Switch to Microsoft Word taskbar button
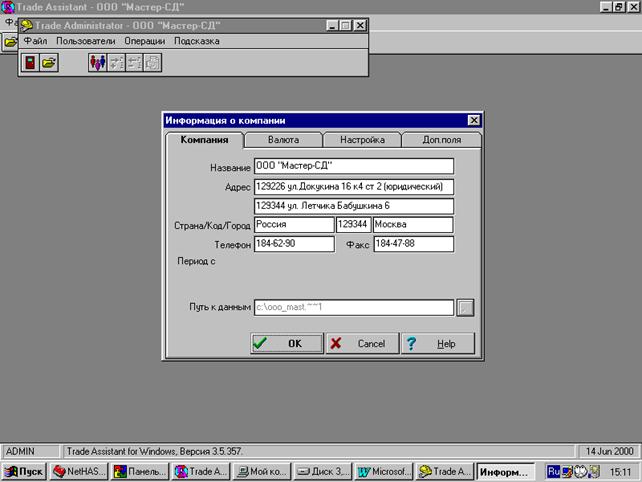The width and height of the screenshot is (642, 482). [384, 472]
